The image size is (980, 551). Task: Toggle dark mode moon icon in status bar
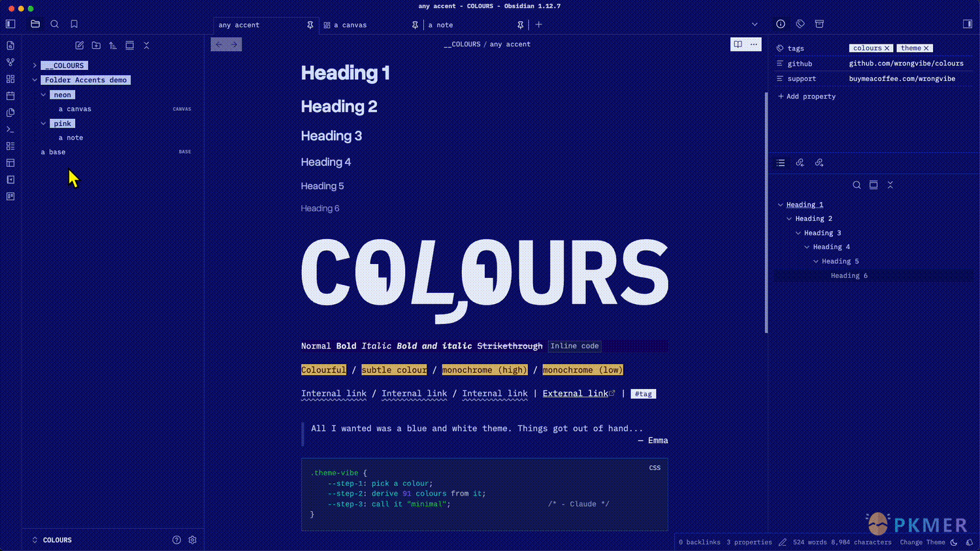click(x=954, y=543)
